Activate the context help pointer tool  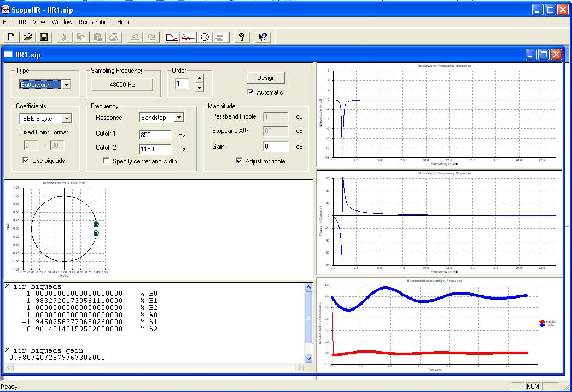pyautogui.click(x=262, y=37)
